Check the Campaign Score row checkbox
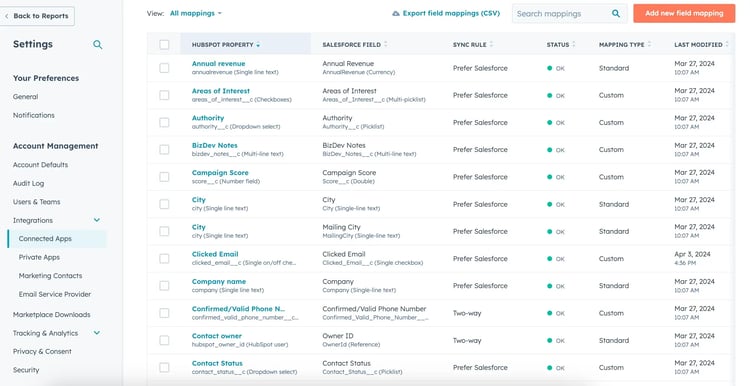The width and height of the screenshot is (750, 386). [164, 177]
